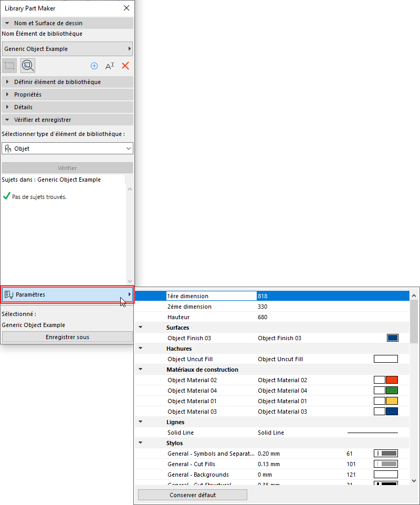Click the Paramètres panel icon
Viewport: 420px width, 505px height.
coord(9,294)
